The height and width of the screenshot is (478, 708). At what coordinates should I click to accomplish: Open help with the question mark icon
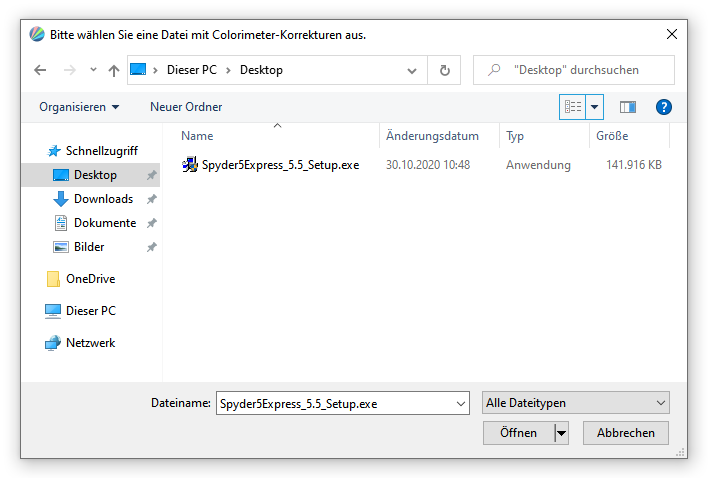click(x=663, y=107)
